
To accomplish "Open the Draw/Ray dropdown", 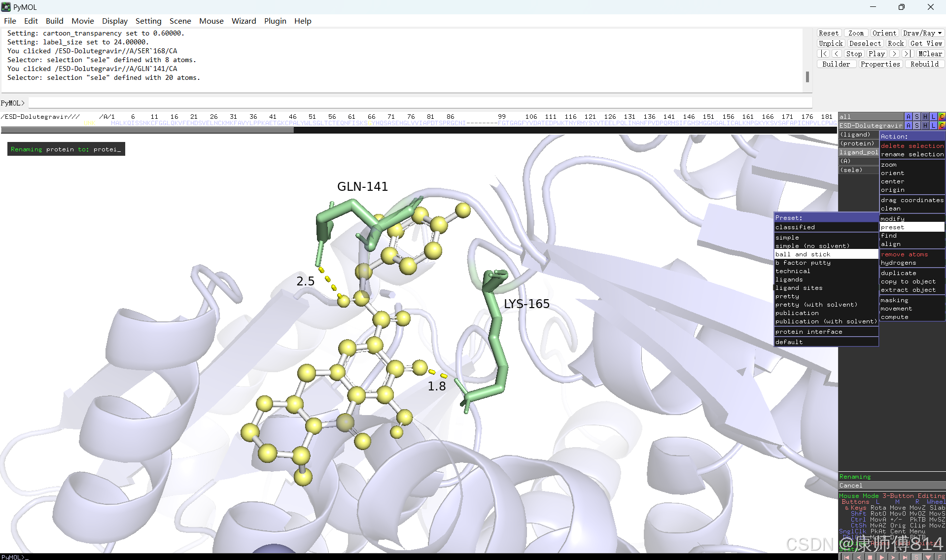I will (922, 33).
